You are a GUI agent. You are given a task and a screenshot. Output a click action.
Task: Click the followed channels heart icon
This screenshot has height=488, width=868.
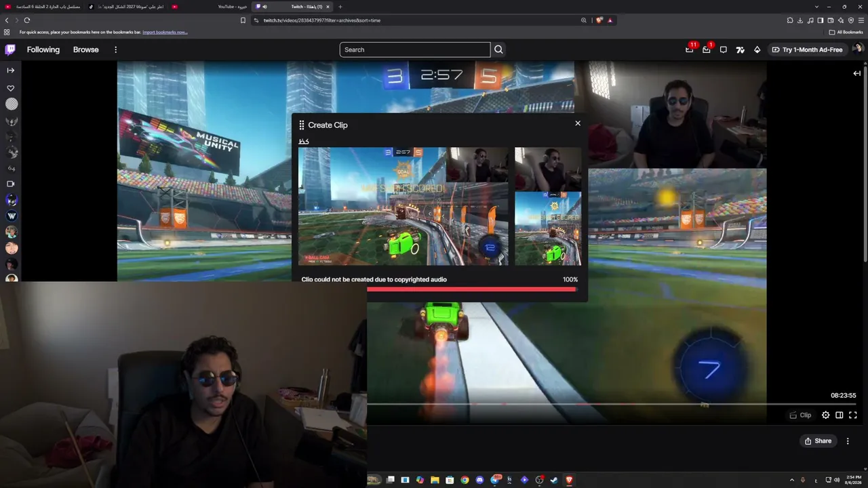point(11,88)
